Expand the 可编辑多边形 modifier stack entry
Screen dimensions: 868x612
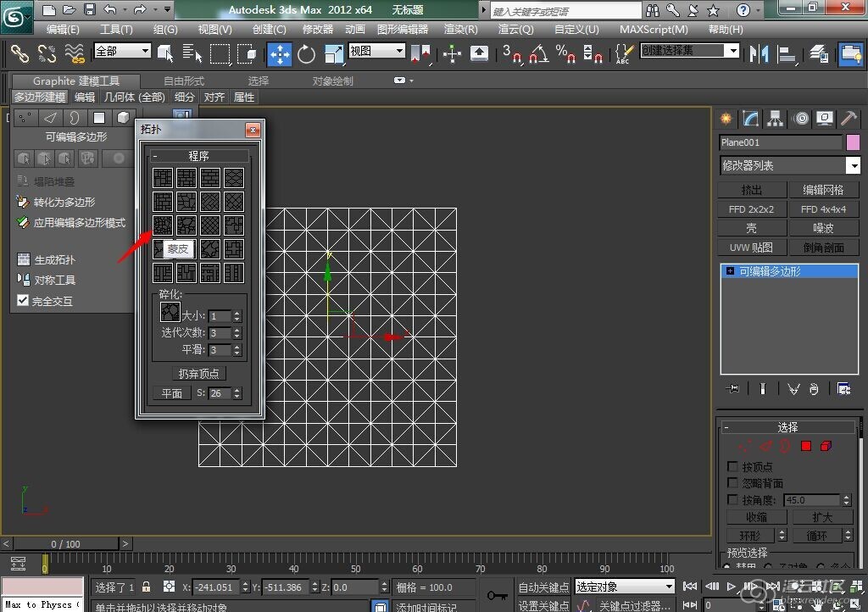pos(731,271)
